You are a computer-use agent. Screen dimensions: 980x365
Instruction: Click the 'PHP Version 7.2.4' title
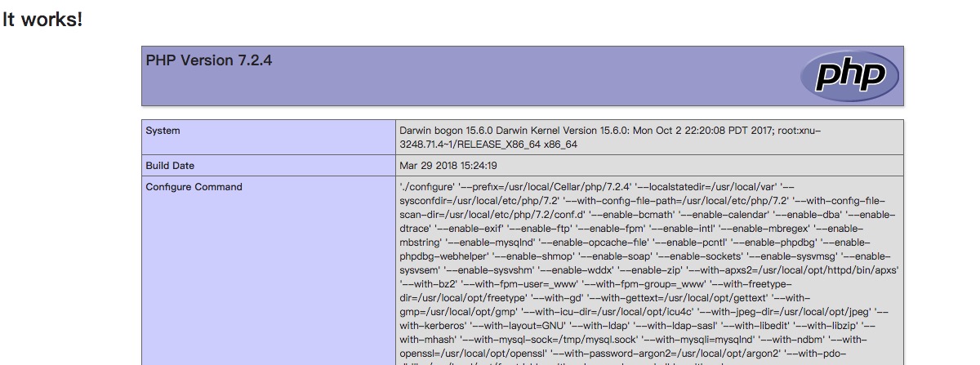(x=209, y=60)
